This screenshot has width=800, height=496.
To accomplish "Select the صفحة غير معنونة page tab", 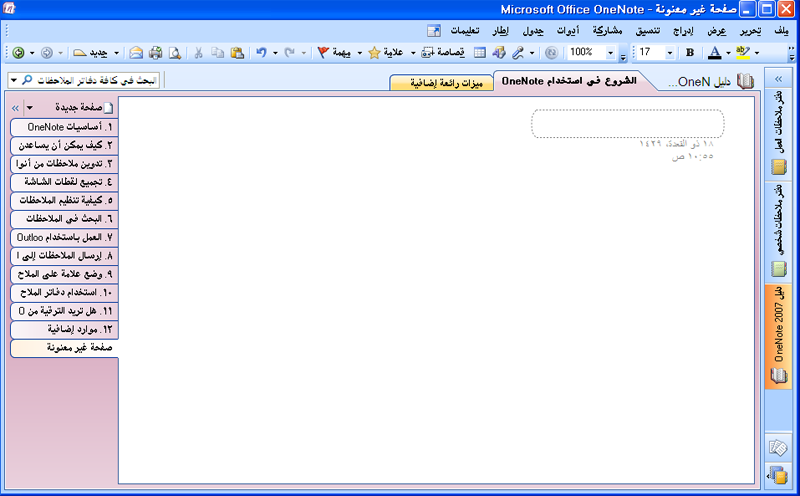I will pyautogui.click(x=64, y=348).
